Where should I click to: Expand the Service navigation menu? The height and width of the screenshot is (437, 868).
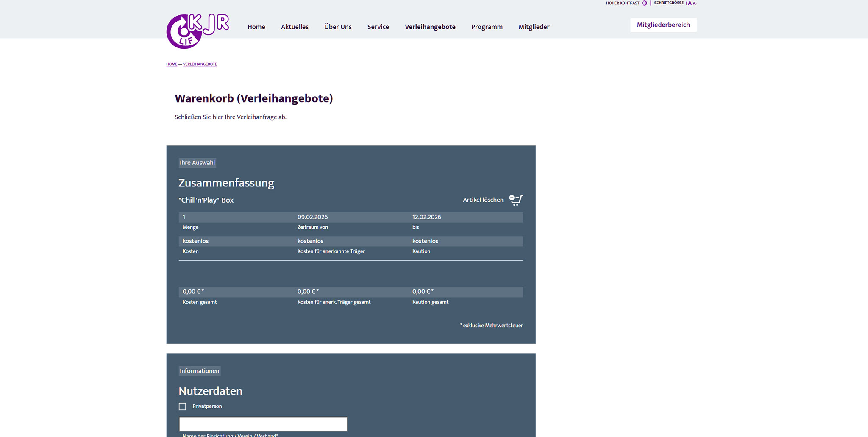coord(378,27)
